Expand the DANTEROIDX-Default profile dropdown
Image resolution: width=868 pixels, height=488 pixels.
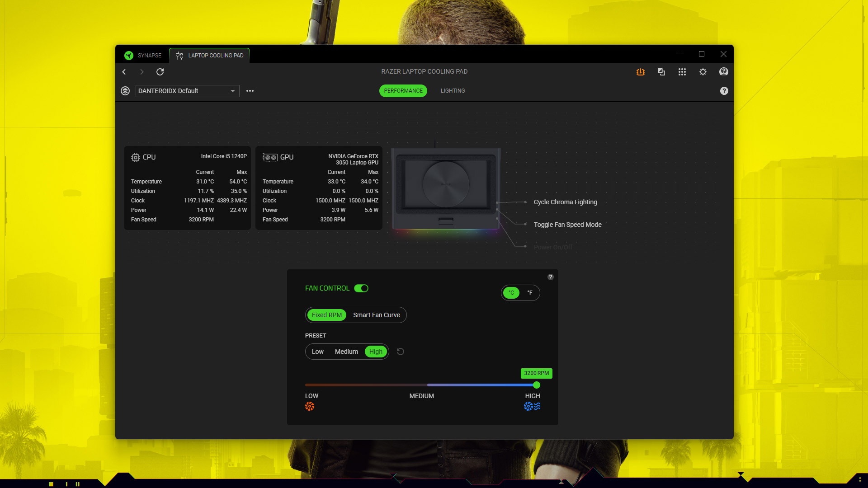pyautogui.click(x=187, y=91)
